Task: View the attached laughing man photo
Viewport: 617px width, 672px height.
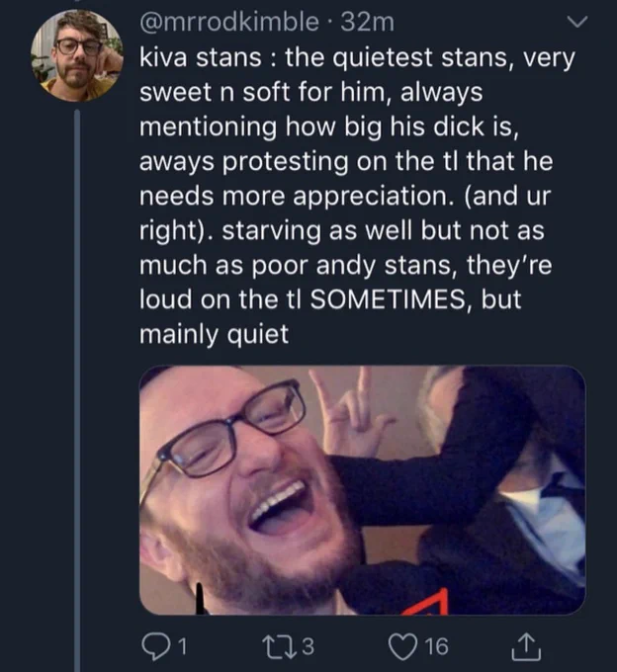Action: click(362, 490)
